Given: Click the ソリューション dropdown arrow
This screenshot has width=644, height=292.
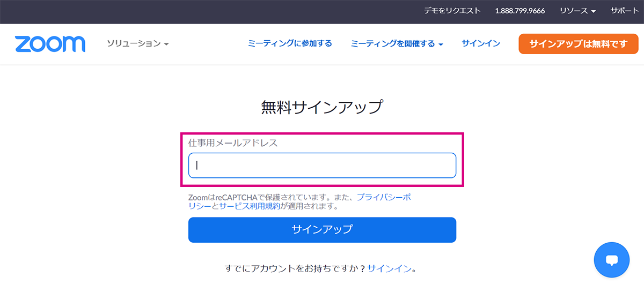Looking at the screenshot, I should 166,44.
